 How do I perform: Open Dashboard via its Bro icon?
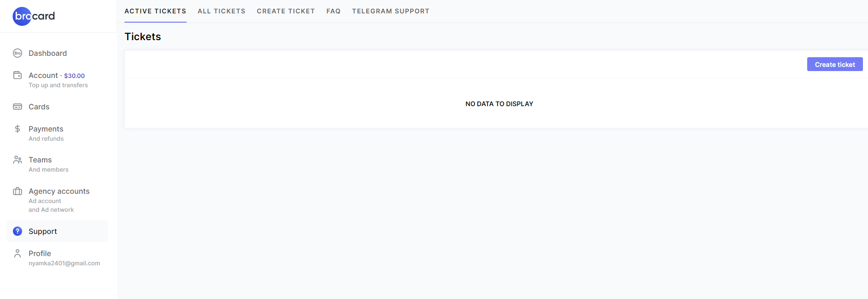click(x=18, y=53)
